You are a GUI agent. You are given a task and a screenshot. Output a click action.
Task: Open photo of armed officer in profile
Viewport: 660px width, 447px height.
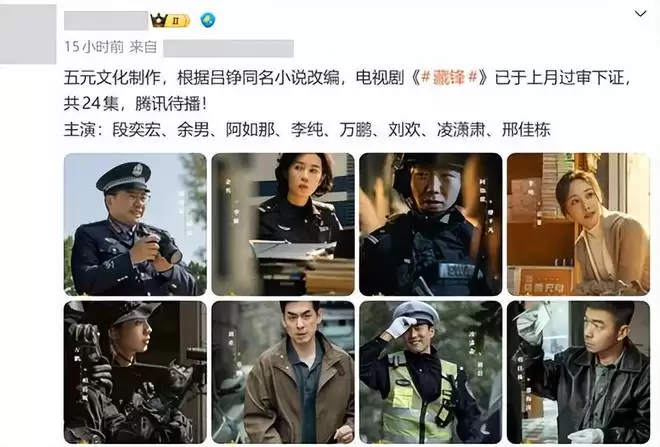click(135, 372)
